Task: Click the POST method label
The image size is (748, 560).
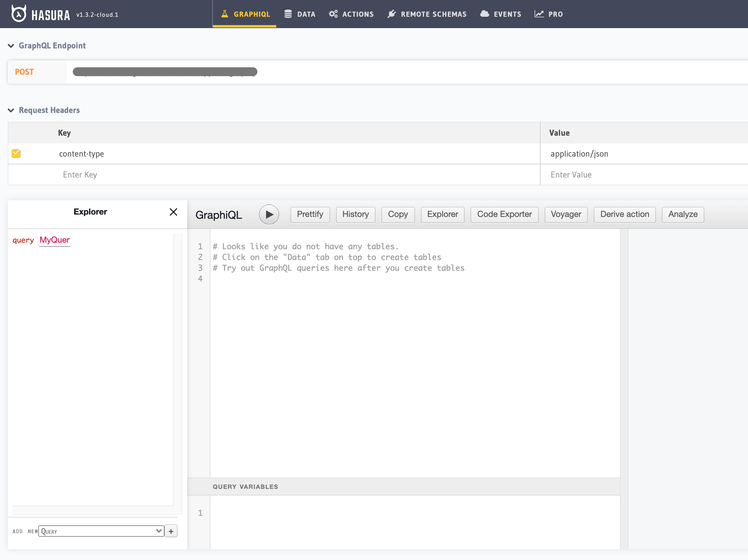Action: click(x=24, y=72)
